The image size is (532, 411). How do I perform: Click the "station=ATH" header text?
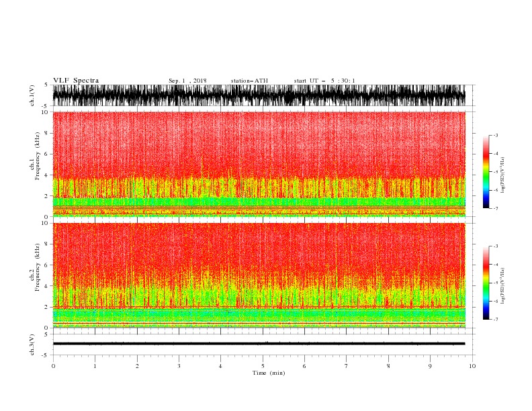tap(249, 81)
